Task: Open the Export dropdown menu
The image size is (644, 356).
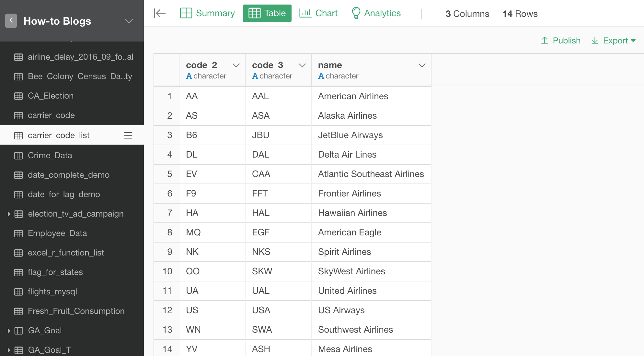Action: (x=614, y=41)
